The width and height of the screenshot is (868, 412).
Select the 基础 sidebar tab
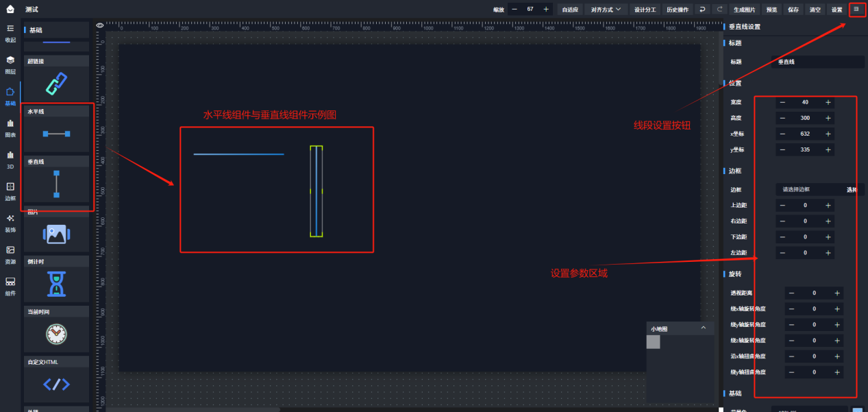10,96
